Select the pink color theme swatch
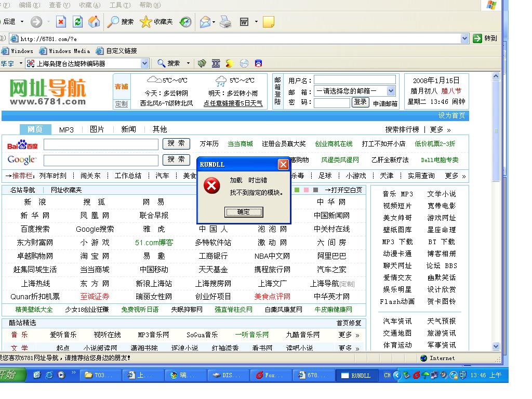This screenshot has height=399, width=532. pos(306,190)
